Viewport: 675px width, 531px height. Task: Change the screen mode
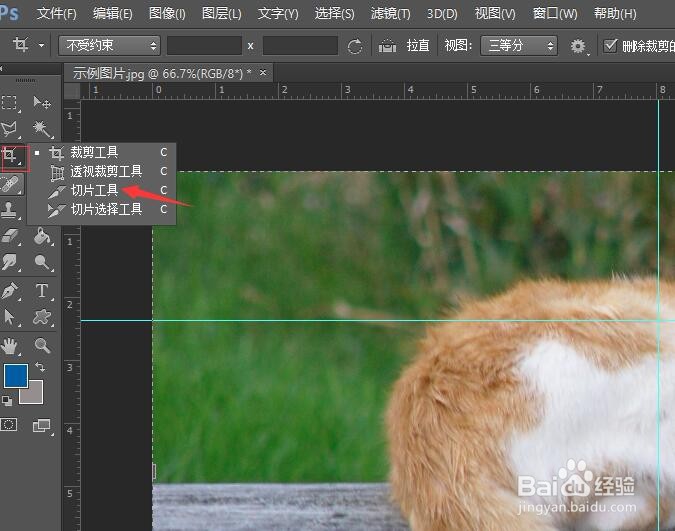point(42,425)
